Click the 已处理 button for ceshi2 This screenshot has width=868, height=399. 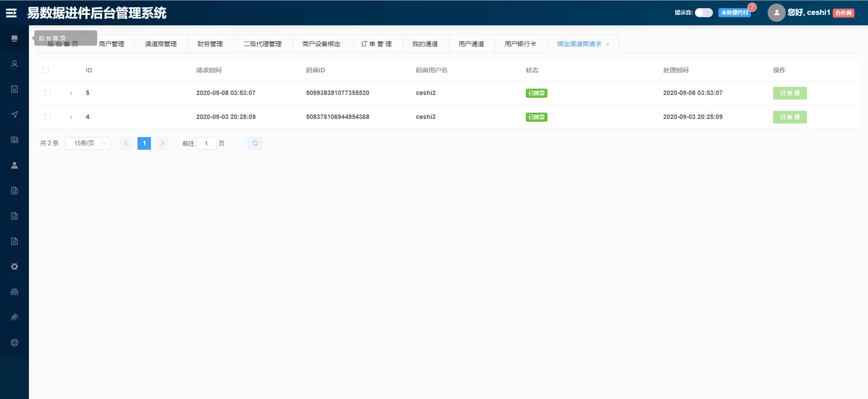pos(790,93)
